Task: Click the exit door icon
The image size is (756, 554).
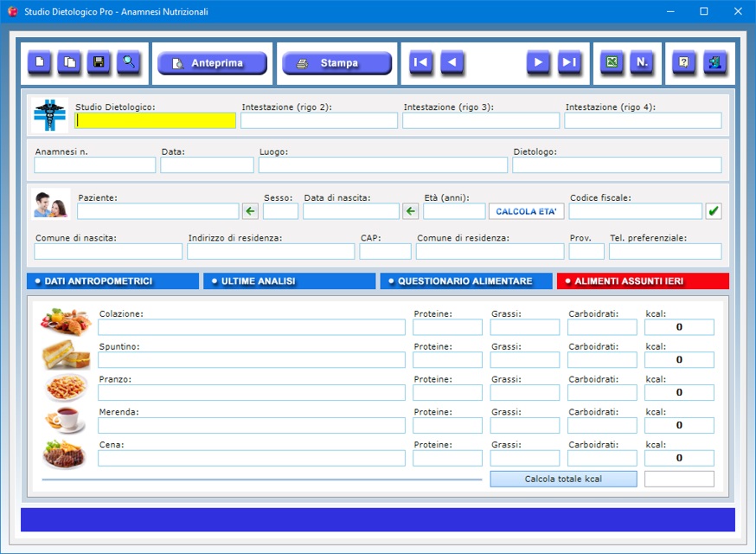Action: pyautogui.click(x=715, y=62)
